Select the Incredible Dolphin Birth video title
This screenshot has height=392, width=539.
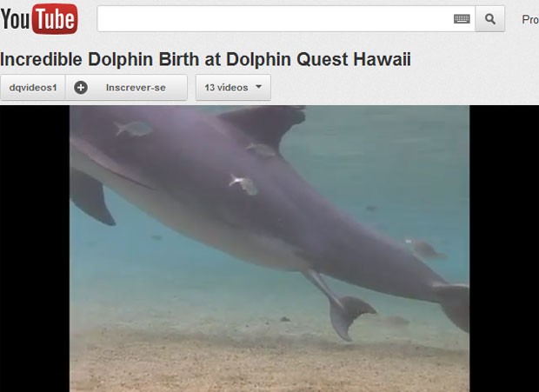point(205,59)
